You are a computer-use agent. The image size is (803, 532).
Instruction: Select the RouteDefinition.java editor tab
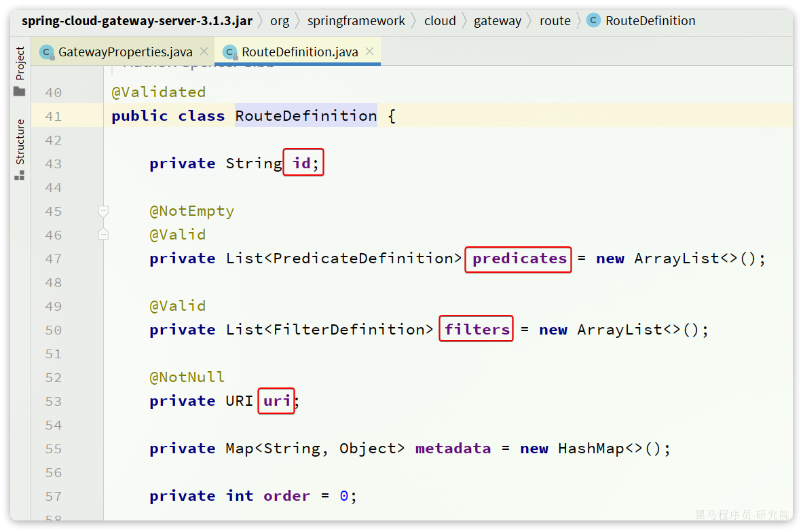(299, 52)
